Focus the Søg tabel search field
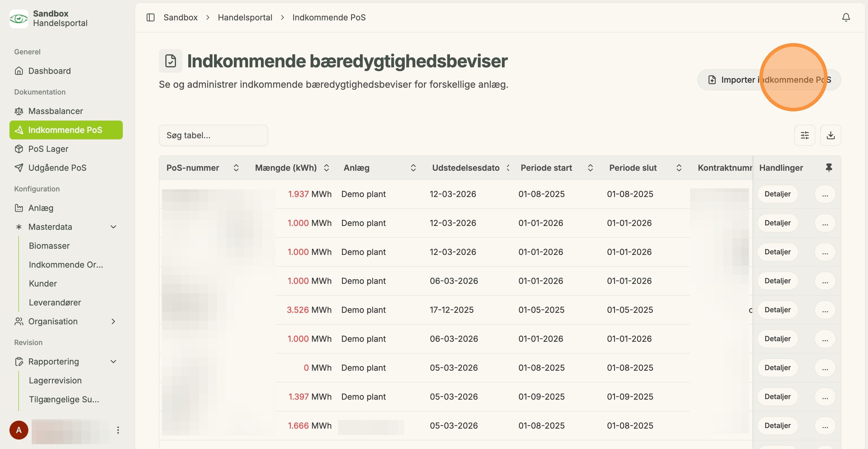868x449 pixels. tap(213, 135)
